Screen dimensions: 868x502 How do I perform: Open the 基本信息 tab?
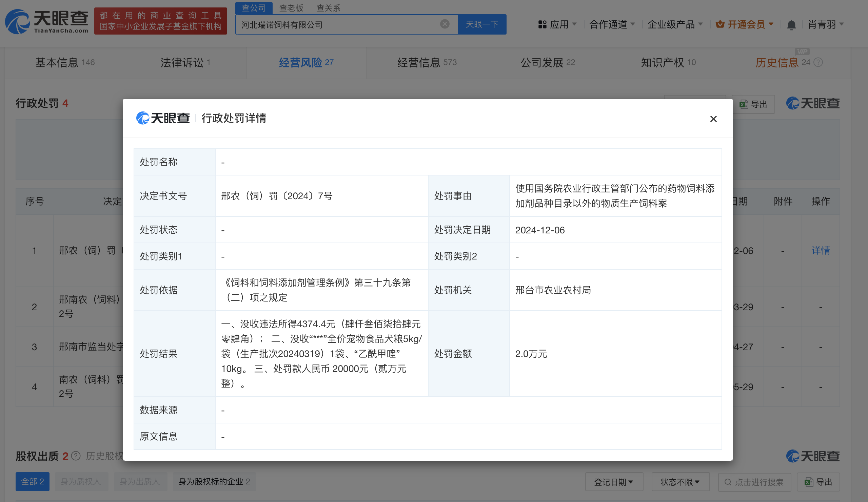(65, 62)
